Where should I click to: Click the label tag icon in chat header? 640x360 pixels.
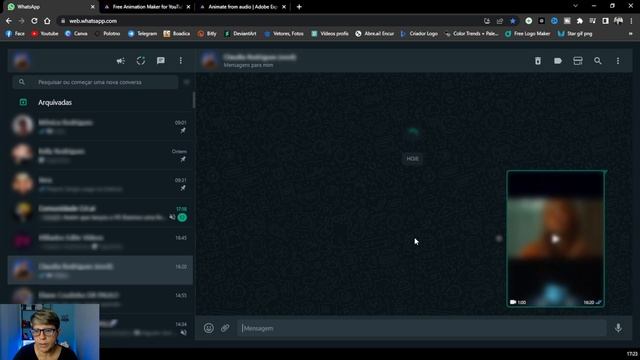pyautogui.click(x=558, y=61)
